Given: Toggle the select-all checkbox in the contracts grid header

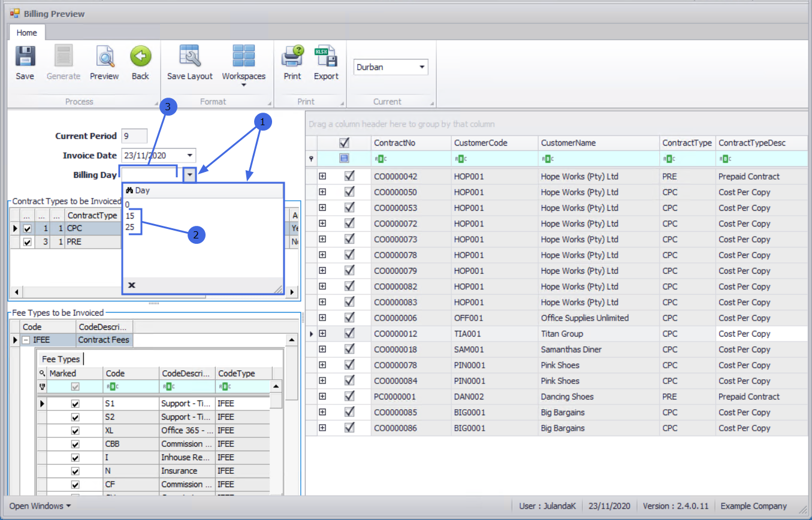Looking at the screenshot, I should pyautogui.click(x=344, y=143).
